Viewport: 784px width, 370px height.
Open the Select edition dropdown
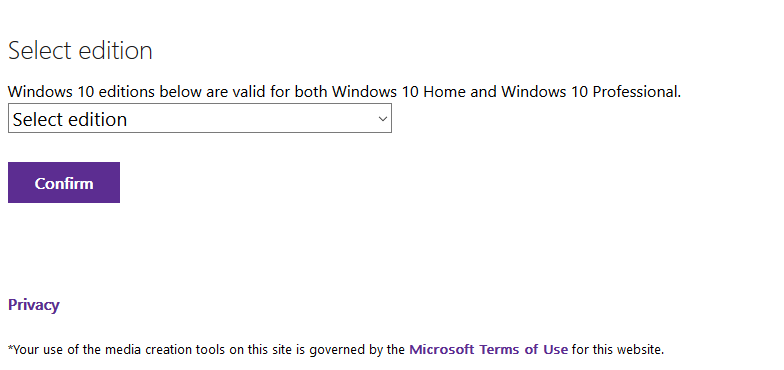click(x=200, y=118)
